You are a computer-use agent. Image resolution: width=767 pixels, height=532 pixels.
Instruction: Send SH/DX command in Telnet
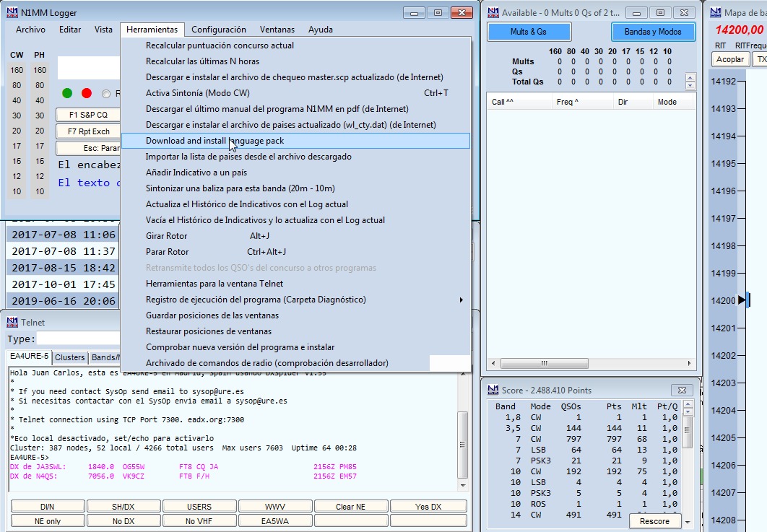123,507
